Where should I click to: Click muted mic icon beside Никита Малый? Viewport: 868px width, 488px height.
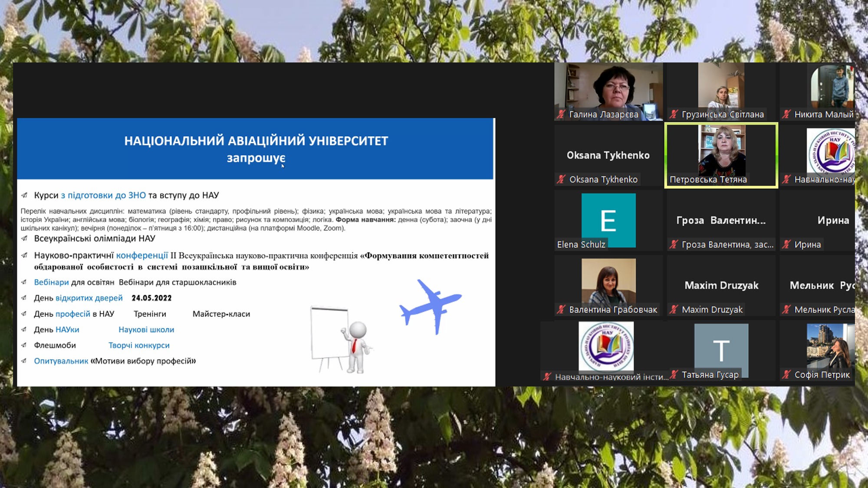[x=786, y=115]
